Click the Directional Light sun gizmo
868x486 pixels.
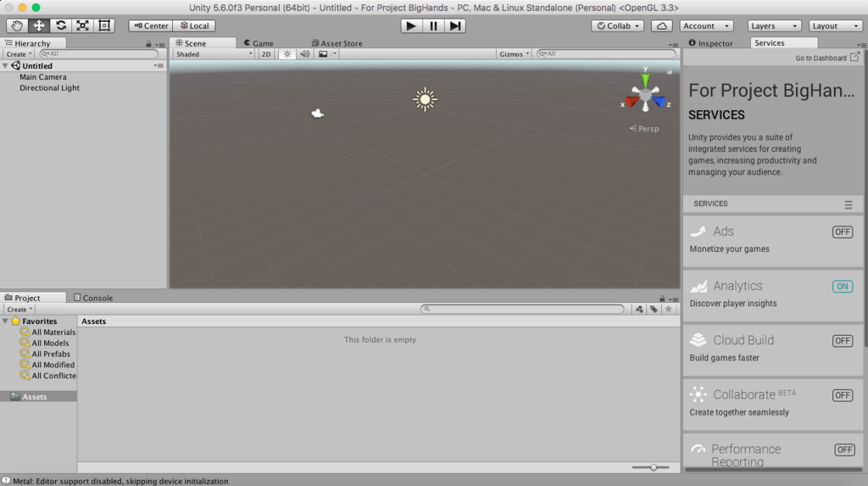426,99
